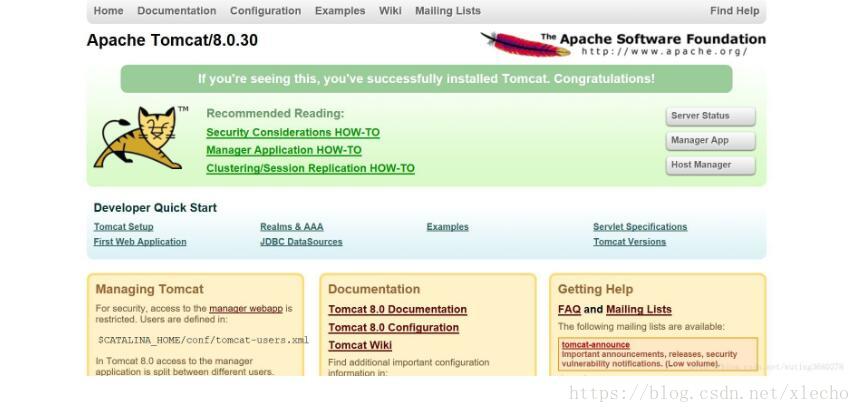Open the Tomcat Versions link
This screenshot has width=860, height=413.
pos(630,242)
